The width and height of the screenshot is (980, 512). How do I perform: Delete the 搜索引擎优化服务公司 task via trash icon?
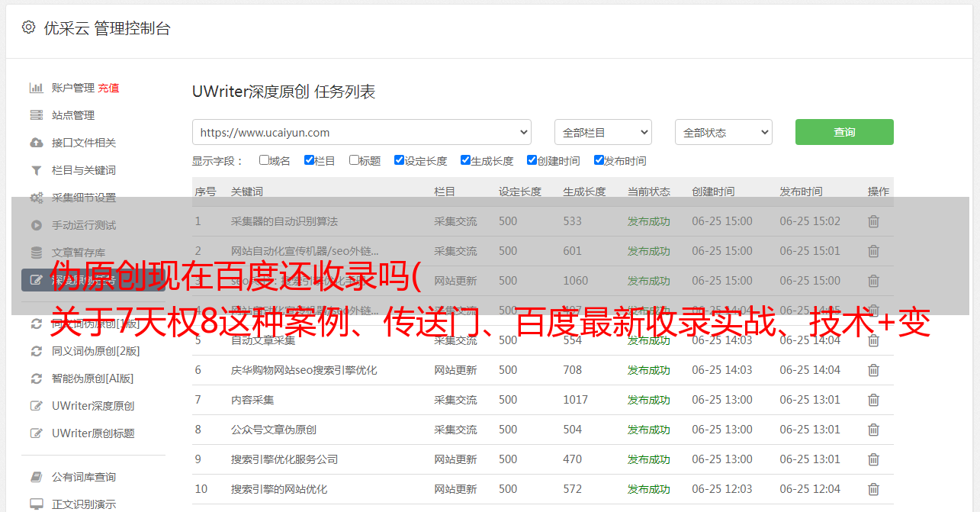(873, 459)
